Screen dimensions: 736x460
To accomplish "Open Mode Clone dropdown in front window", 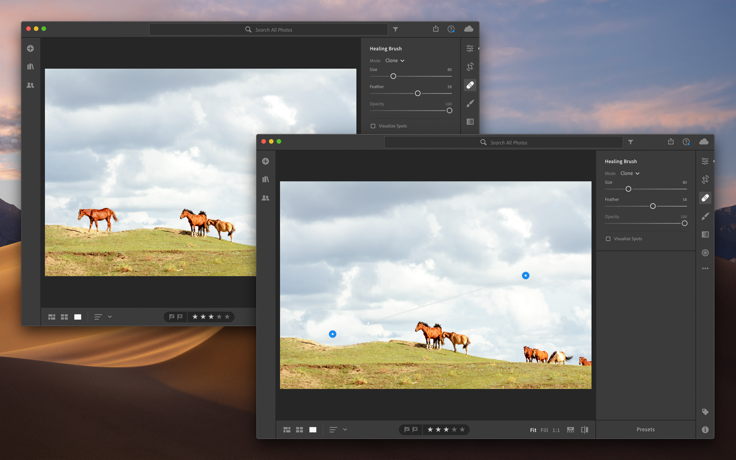I will click(629, 173).
